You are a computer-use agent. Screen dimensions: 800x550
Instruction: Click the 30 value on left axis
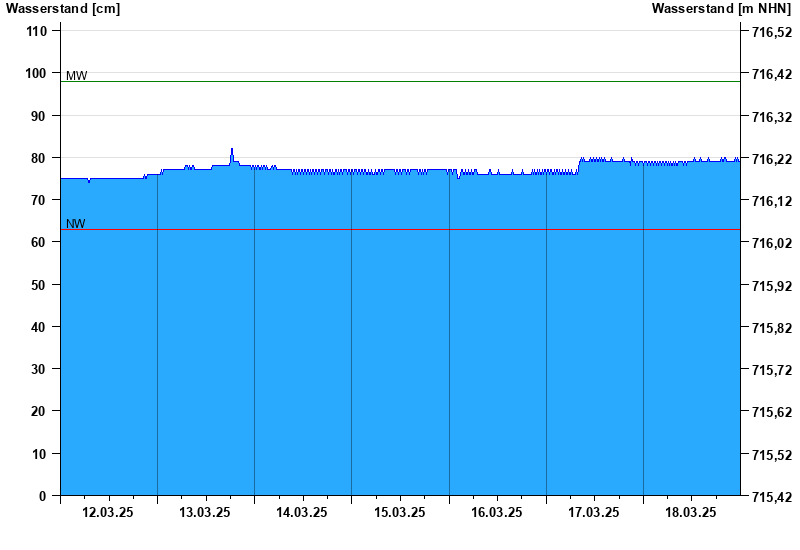pos(39,369)
